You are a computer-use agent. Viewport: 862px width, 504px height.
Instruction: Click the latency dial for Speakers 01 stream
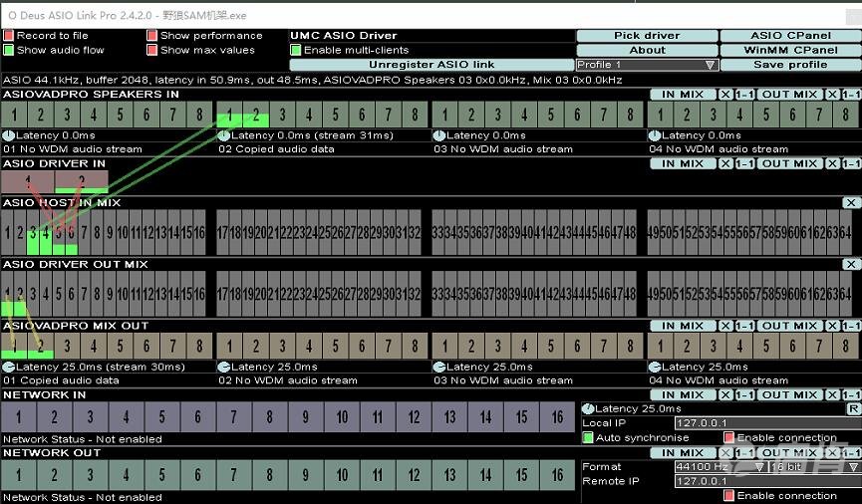[8, 135]
